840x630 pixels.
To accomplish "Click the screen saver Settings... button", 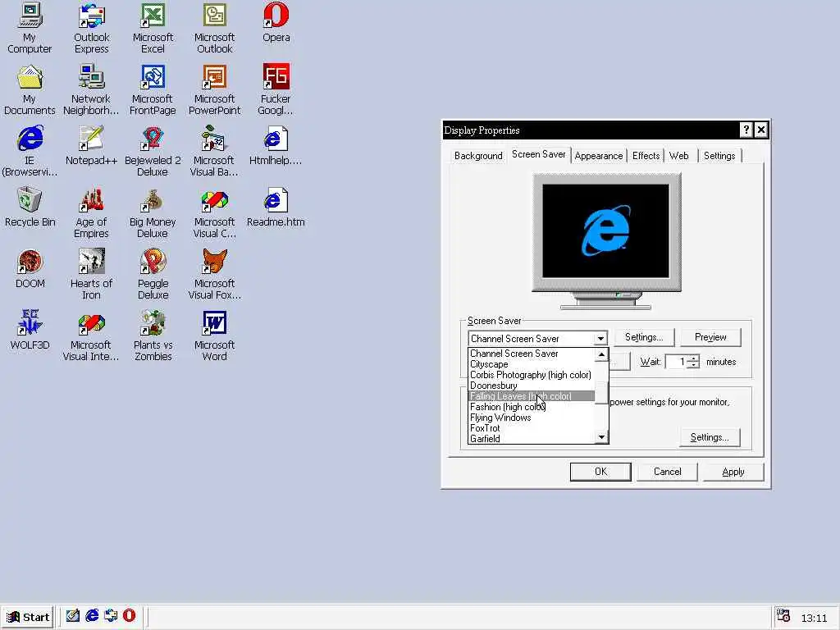I will coord(644,337).
